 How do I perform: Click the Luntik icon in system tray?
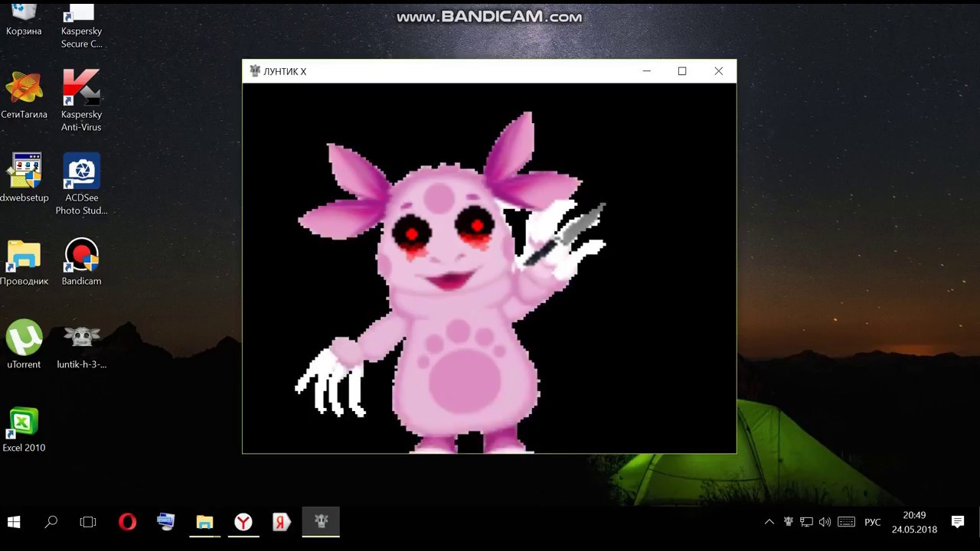pyautogui.click(x=788, y=522)
